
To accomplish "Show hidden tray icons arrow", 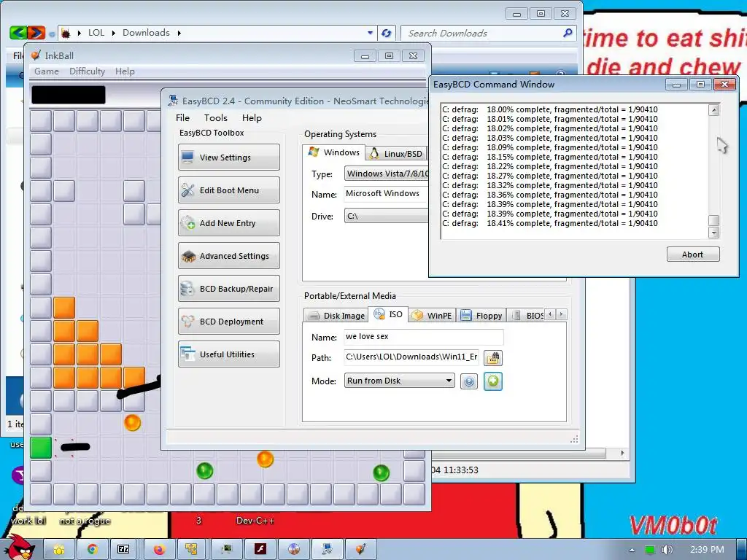I will 632,550.
